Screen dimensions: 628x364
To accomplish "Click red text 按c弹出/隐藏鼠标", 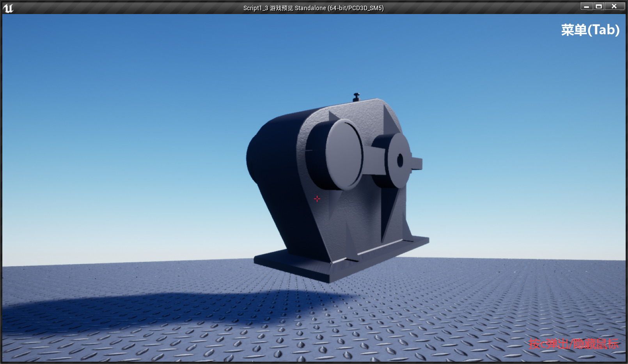I will (574, 344).
